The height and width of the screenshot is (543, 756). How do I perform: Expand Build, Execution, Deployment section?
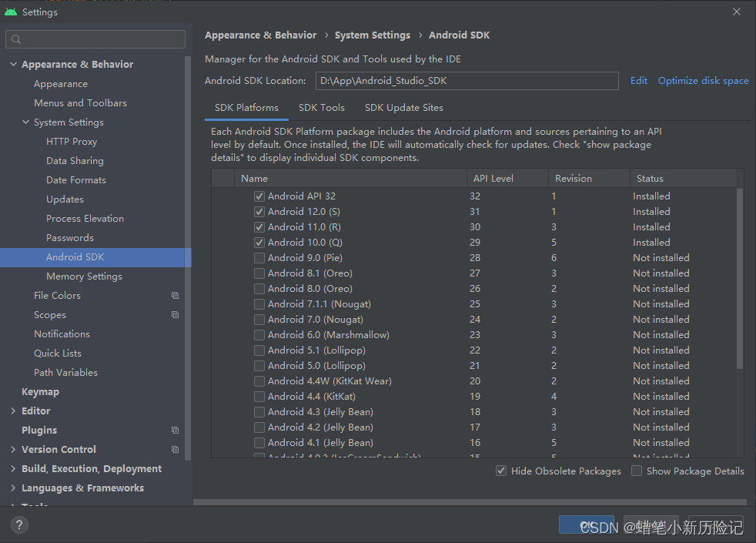13,469
